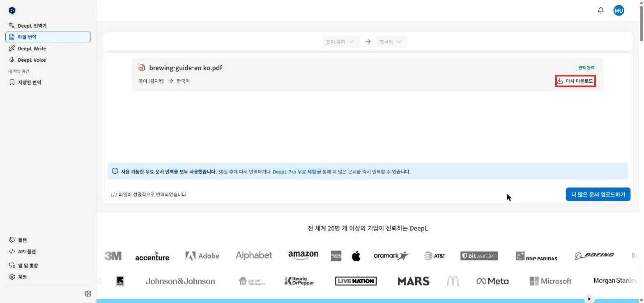Click the play button at the bottom right
This screenshot has width=644, height=303.
[589, 299]
